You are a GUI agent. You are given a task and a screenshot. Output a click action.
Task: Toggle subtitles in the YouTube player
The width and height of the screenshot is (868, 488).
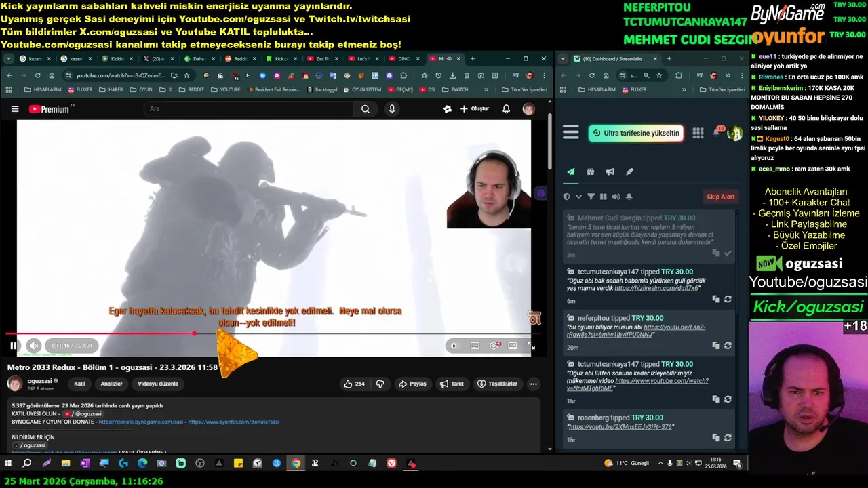click(x=475, y=346)
